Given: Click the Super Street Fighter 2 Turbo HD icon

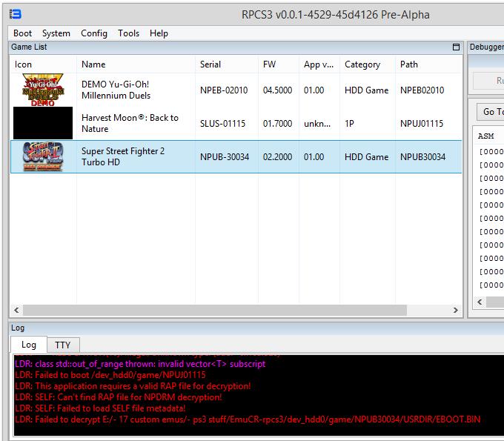Looking at the screenshot, I should pyautogui.click(x=43, y=156).
